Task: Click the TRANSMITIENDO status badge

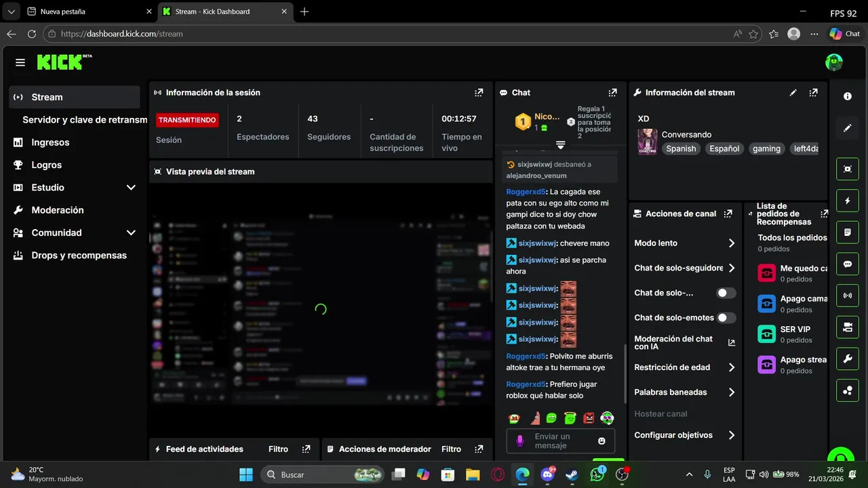Action: pyautogui.click(x=187, y=120)
